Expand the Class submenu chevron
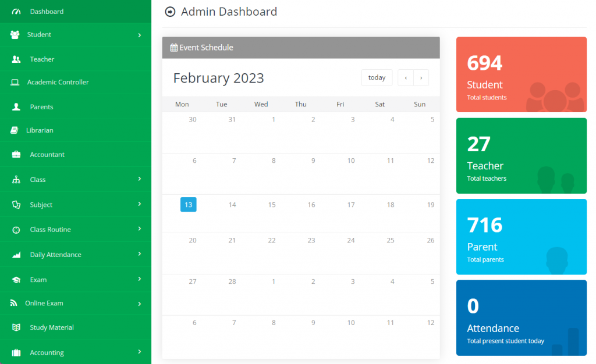 (x=139, y=179)
